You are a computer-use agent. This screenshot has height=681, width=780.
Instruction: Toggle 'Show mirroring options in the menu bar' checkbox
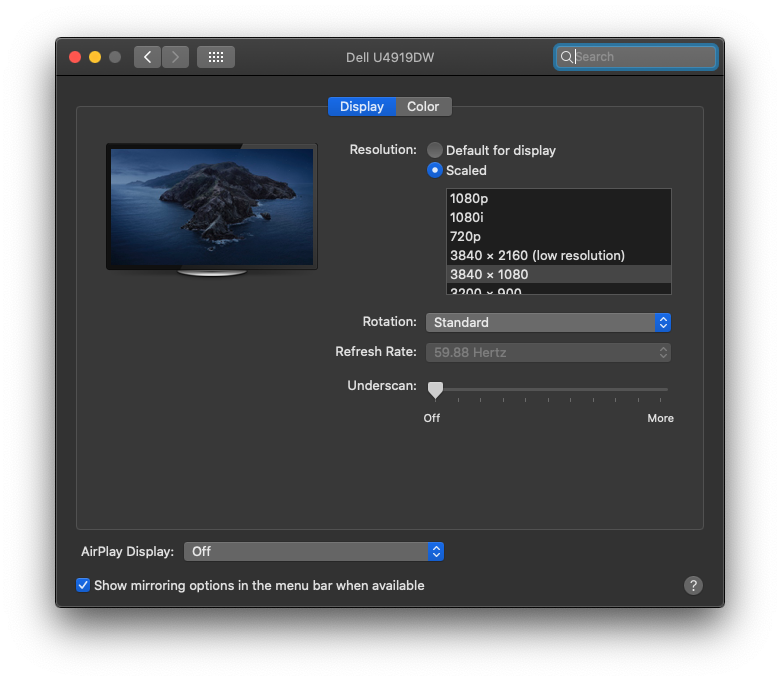(83, 585)
